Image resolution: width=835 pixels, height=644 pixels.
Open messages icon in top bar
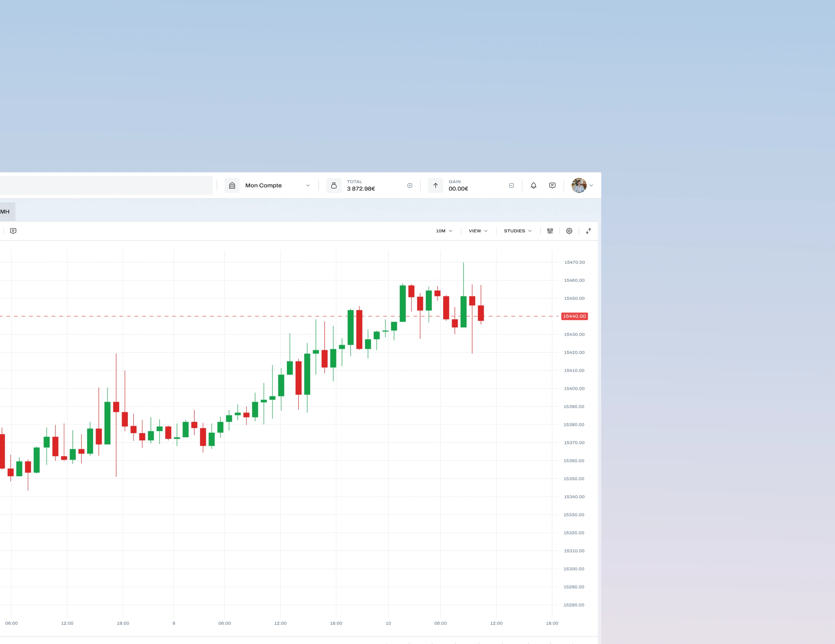(552, 185)
